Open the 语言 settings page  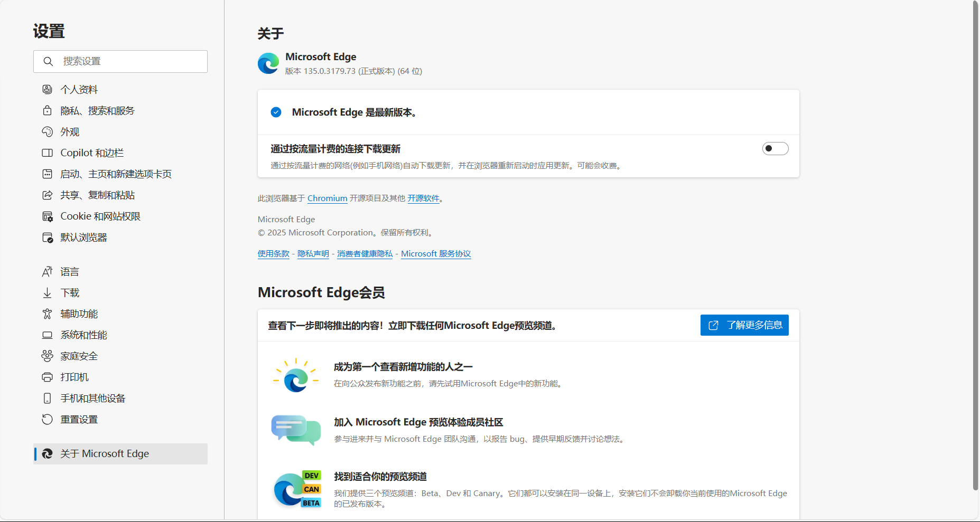(x=120, y=271)
